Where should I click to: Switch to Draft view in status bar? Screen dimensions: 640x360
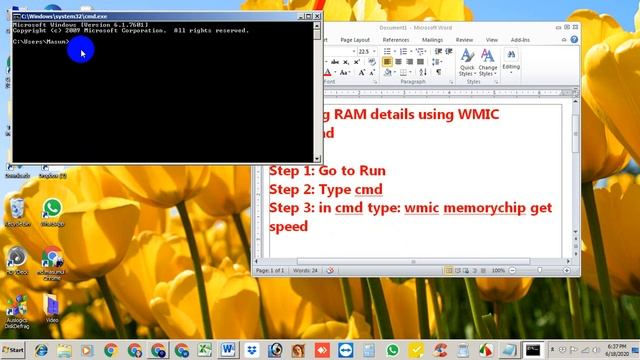483,271
